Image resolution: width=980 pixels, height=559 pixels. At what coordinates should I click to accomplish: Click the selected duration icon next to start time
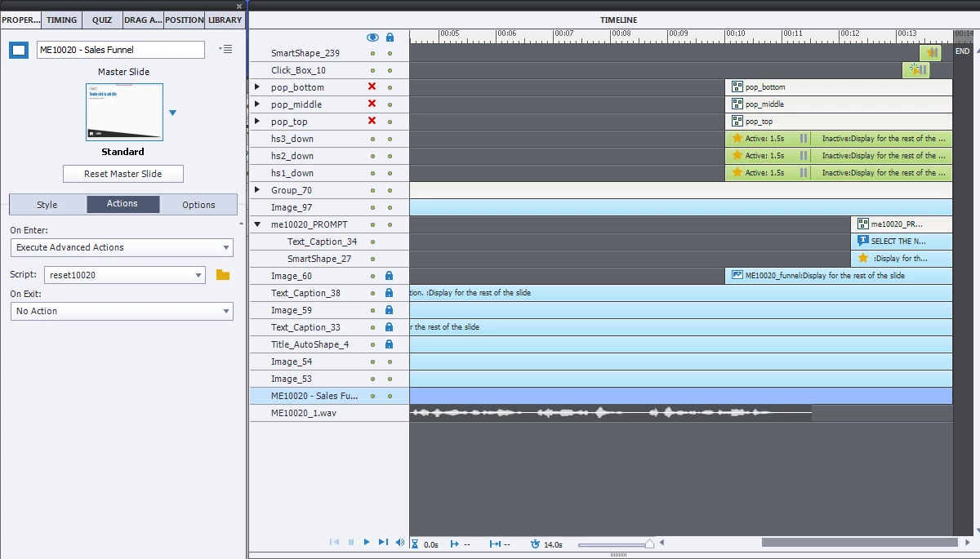[x=495, y=543]
